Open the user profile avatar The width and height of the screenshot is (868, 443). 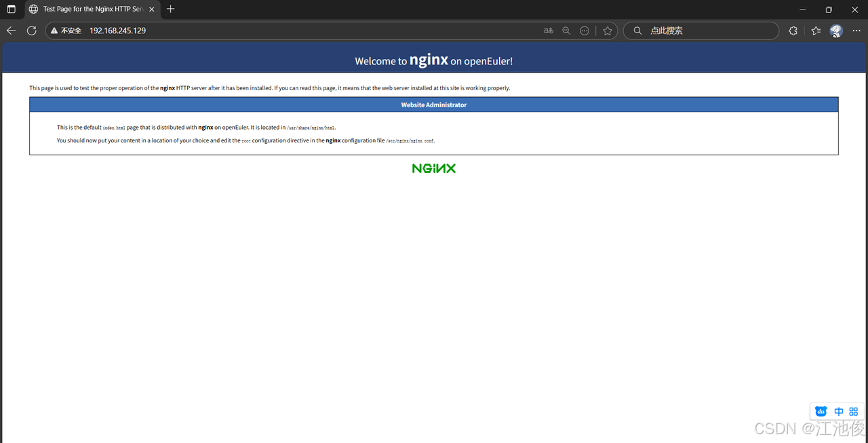pos(836,31)
